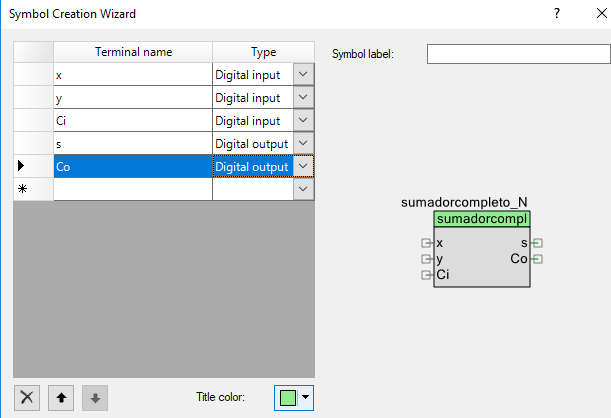The image size is (611, 418).
Task: Select row header of the Ci terminal
Action: pos(33,120)
